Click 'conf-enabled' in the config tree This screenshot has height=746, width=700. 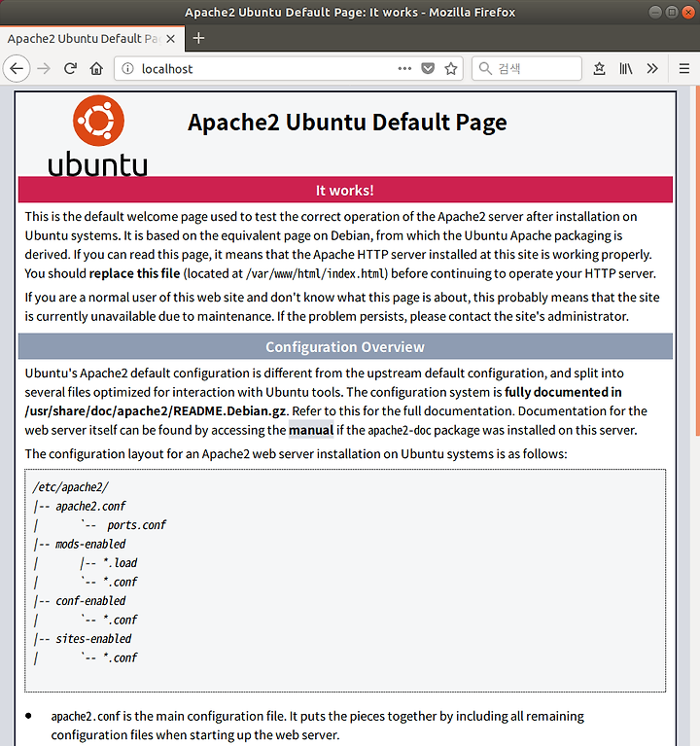(90, 601)
